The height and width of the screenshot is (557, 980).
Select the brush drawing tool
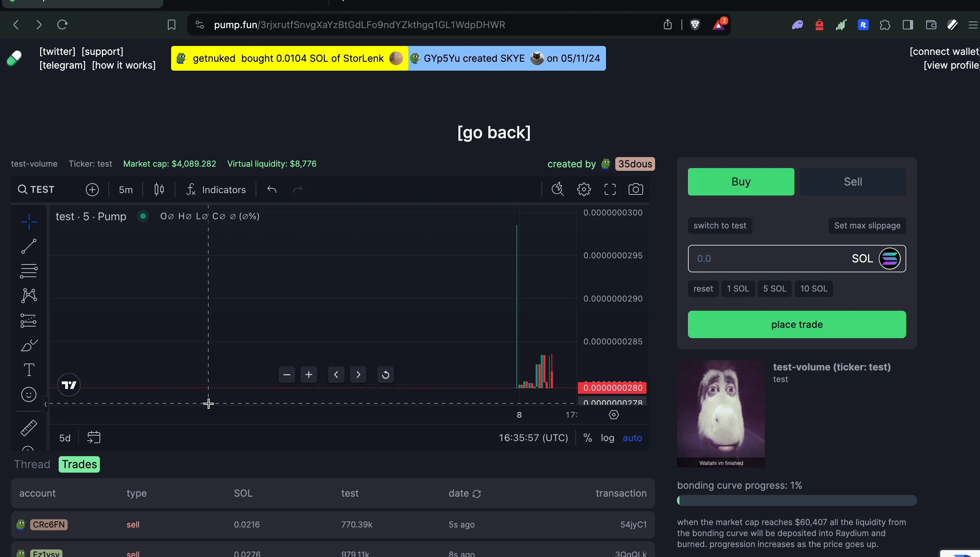29,345
